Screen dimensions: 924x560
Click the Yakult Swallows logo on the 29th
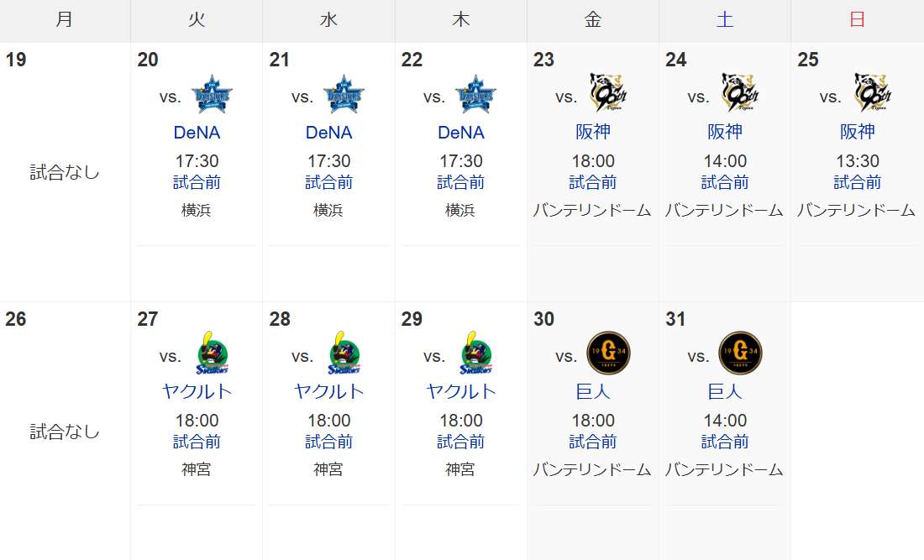[x=476, y=353]
